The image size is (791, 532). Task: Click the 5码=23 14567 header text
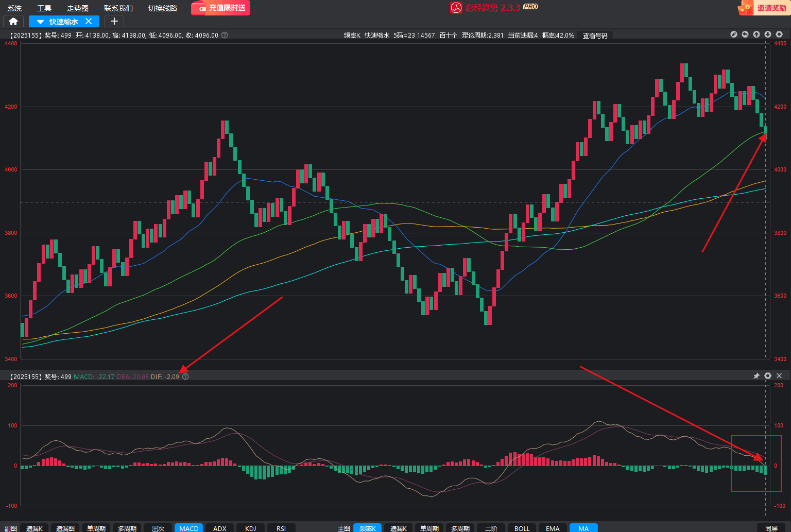tap(414, 36)
